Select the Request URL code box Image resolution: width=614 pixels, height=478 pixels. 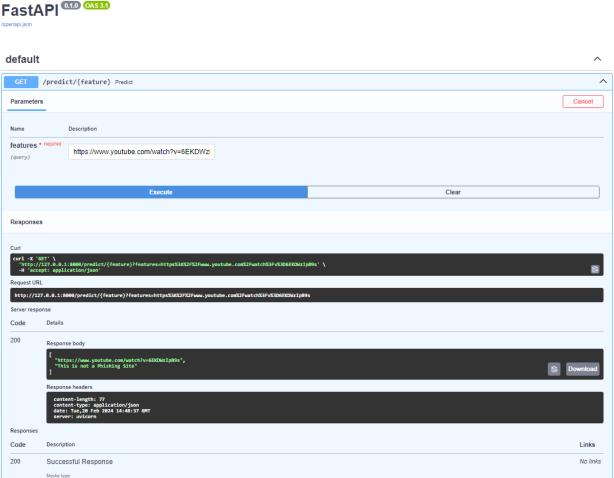coord(307,295)
